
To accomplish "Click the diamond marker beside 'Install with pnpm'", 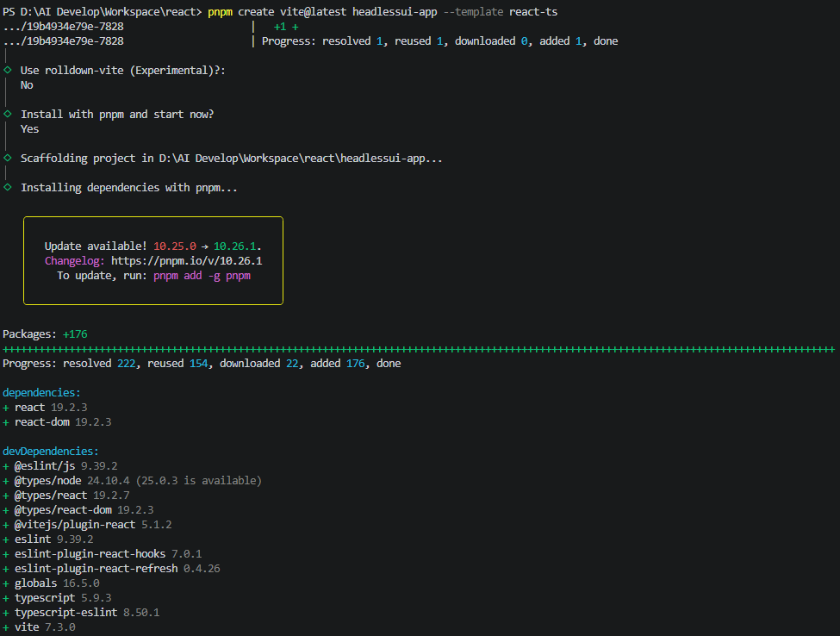I will point(8,114).
